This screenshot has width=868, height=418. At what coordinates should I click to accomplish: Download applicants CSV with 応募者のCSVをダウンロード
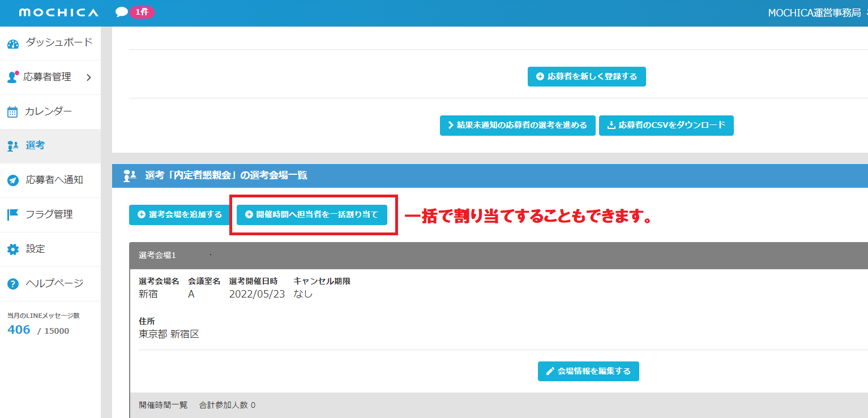pyautogui.click(x=666, y=126)
